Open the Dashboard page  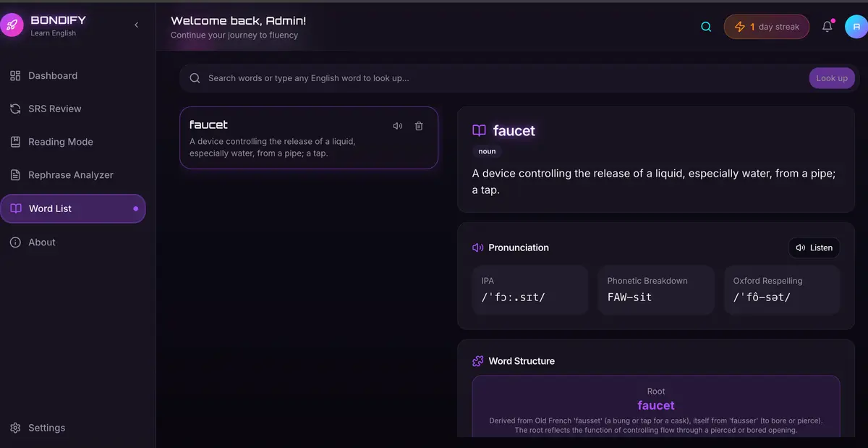53,76
